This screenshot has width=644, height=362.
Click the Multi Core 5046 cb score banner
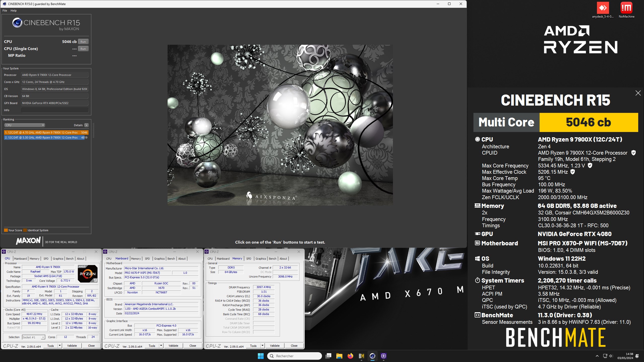tap(556, 122)
